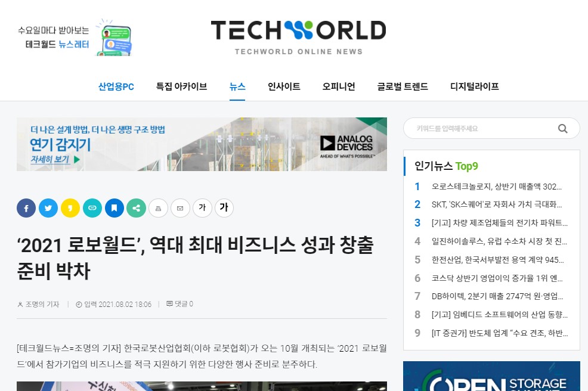Share via yellow KakaoTalk icon
This screenshot has height=391, width=588.
(70, 208)
